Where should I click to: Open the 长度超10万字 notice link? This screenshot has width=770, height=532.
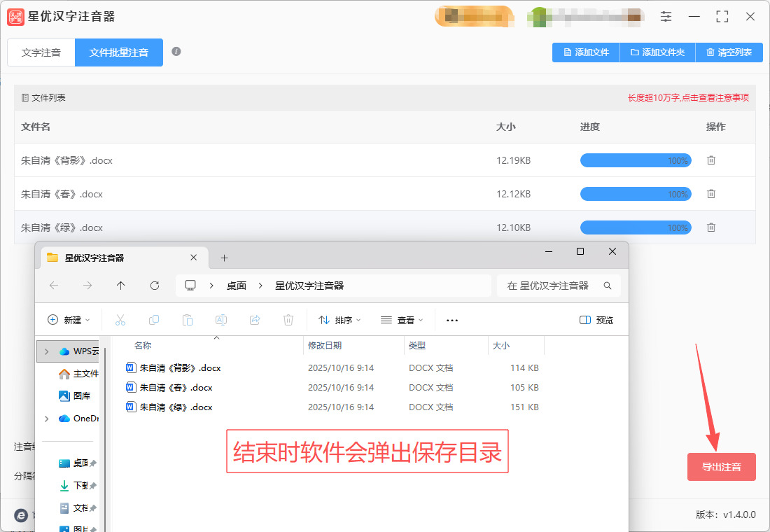click(x=688, y=99)
